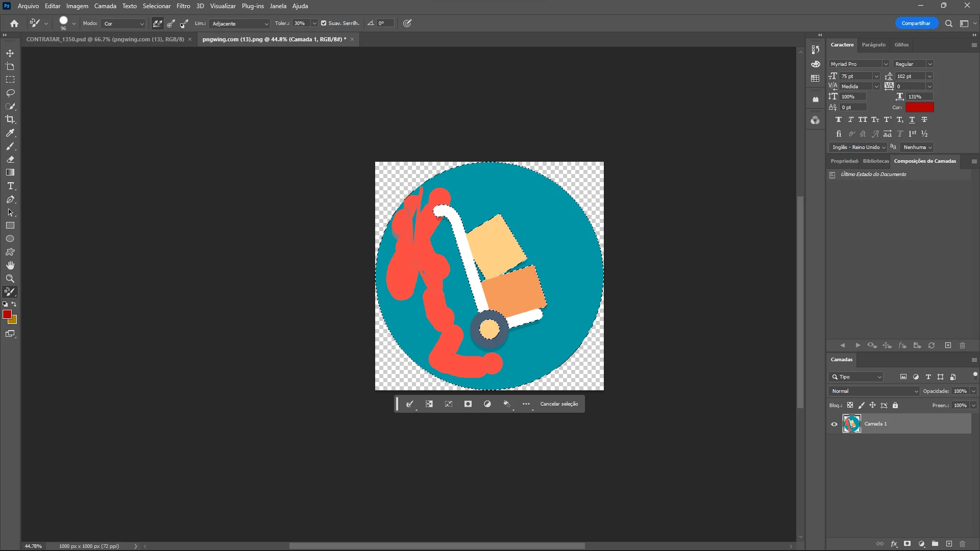
Task: Open the Filtro menu
Action: coord(183,6)
